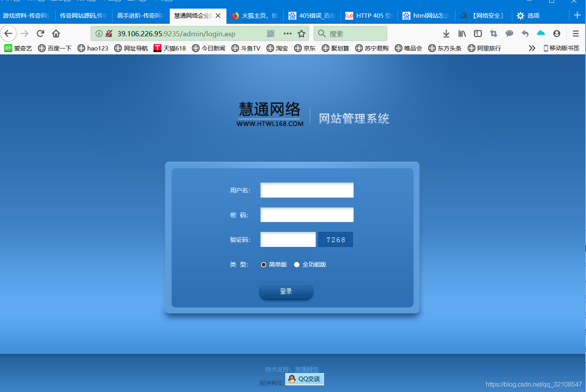Open the 聚划算 bookmark
Screen dimensions: 586x392
(335, 48)
